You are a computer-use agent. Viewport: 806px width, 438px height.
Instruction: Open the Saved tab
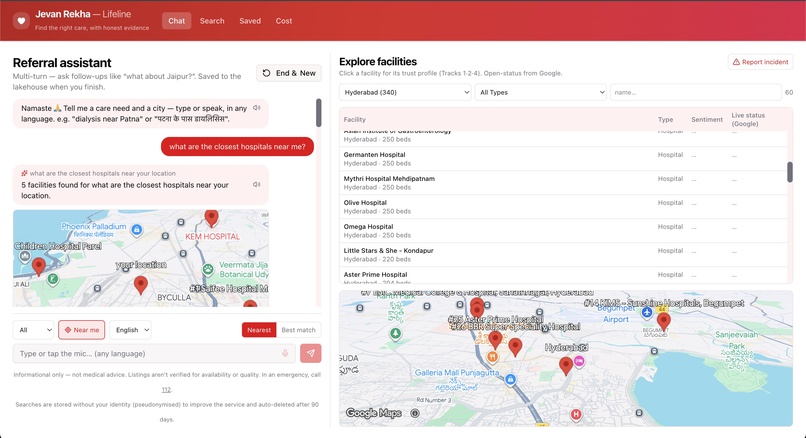250,21
